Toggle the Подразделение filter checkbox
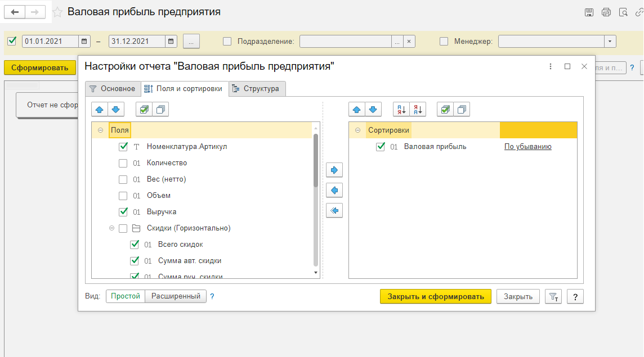 227,41
